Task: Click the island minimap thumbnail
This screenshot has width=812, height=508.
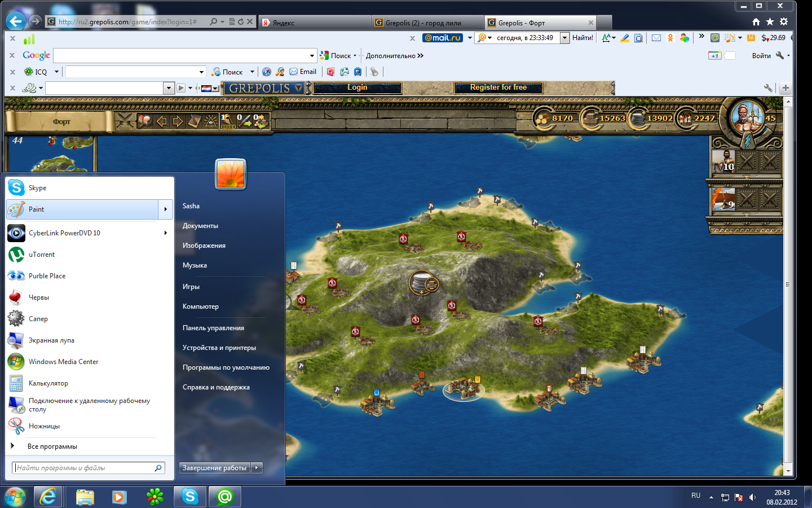Action: point(51,154)
